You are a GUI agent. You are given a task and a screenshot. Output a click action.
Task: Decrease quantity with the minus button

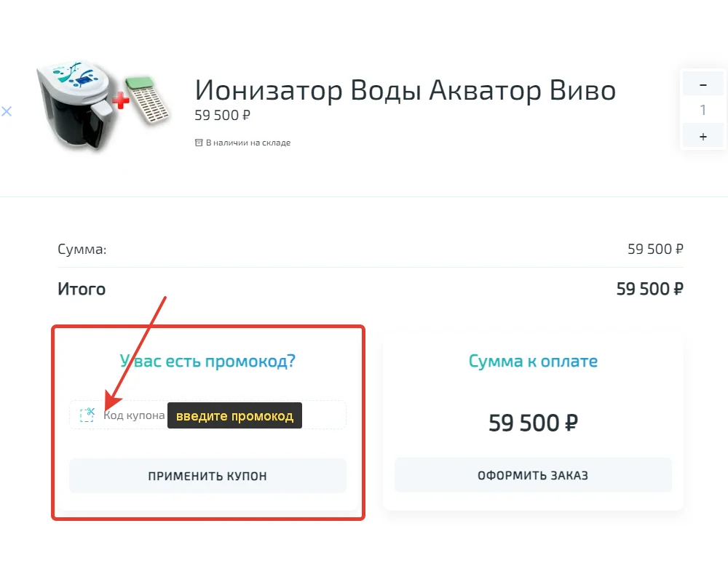coord(703,84)
